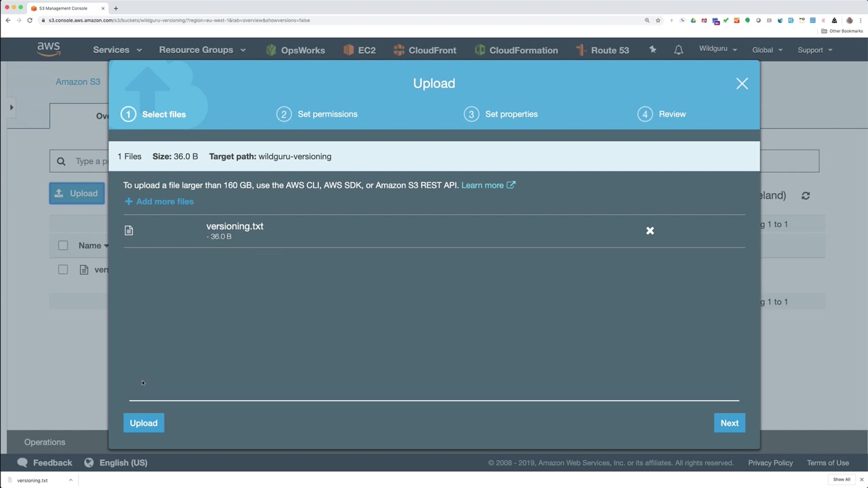Click the globe language icon in footer

coord(89,463)
